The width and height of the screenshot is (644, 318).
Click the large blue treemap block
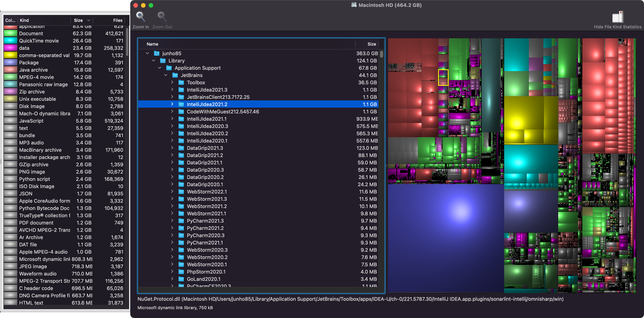[446, 238]
